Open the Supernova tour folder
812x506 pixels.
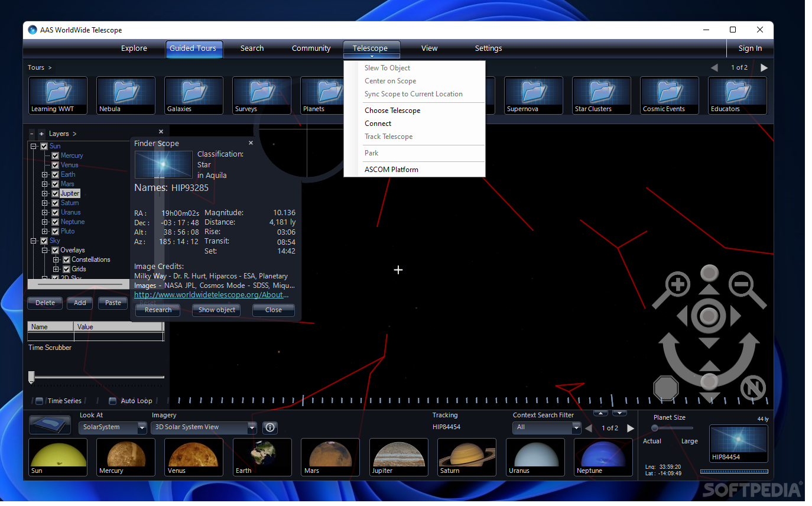pos(534,95)
